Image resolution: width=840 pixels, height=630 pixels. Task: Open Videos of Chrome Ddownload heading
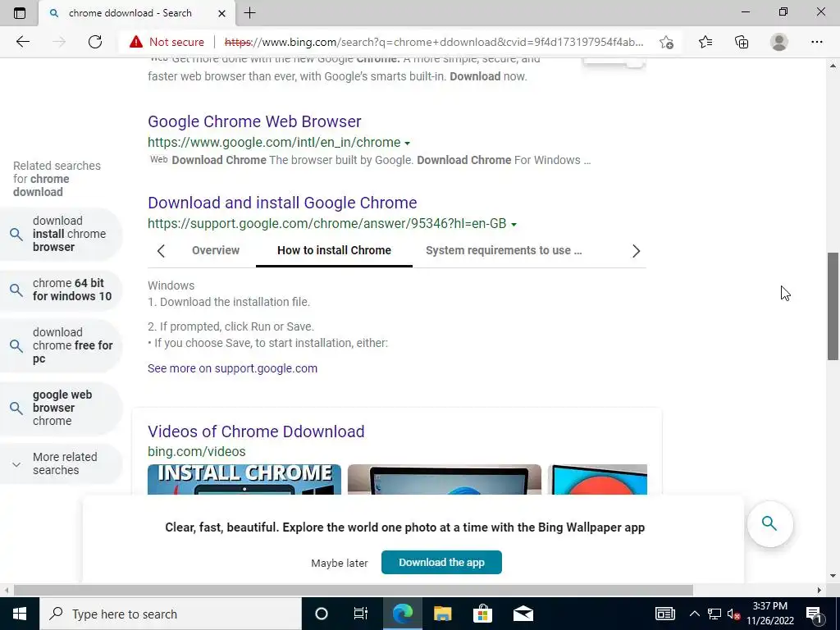point(256,431)
